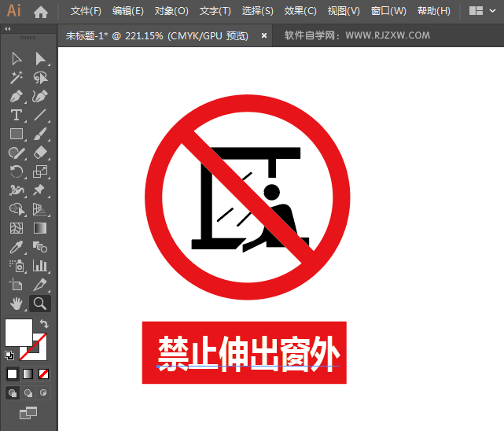Open the 文件(F) menu
Screen dimensions: 504x431
[86, 11]
